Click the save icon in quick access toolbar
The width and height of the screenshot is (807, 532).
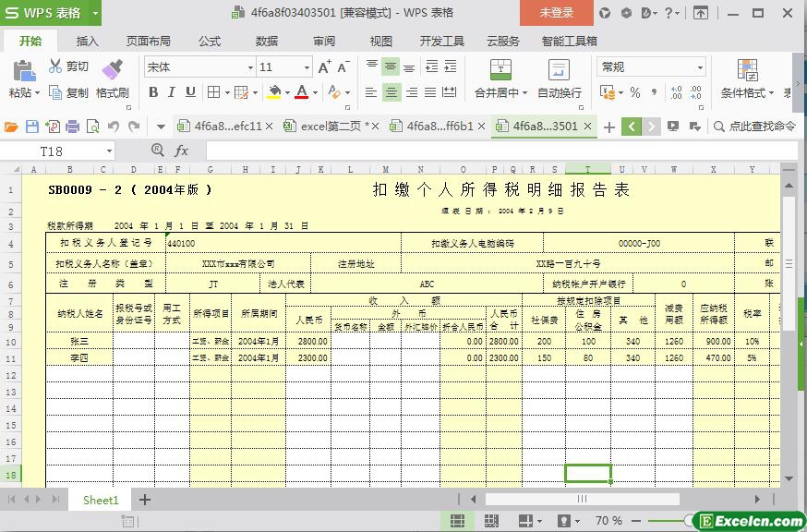tap(32, 127)
